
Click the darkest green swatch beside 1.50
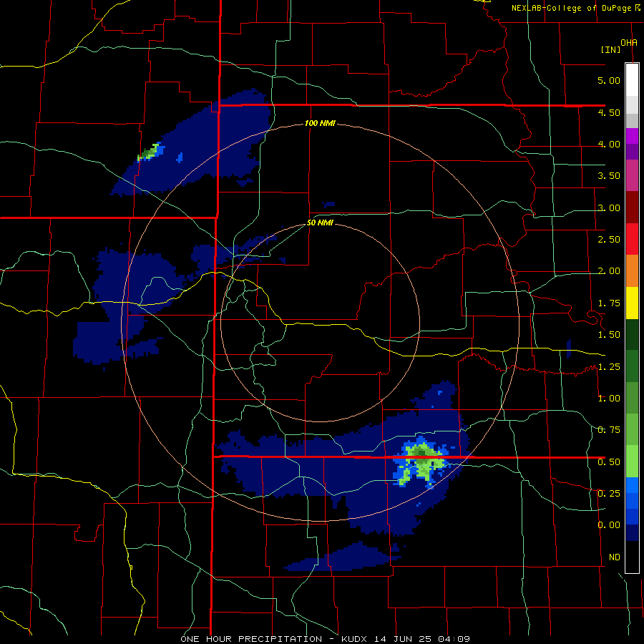click(x=632, y=334)
